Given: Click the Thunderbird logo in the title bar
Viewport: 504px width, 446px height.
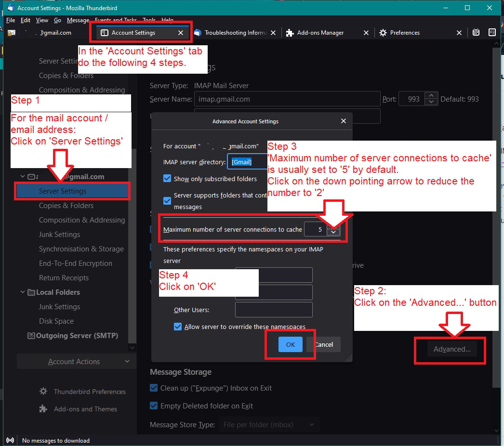Looking at the screenshot, I should coord(11,8).
